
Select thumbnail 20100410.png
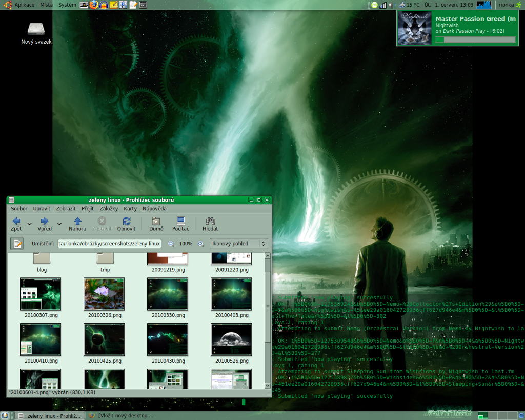pos(41,343)
